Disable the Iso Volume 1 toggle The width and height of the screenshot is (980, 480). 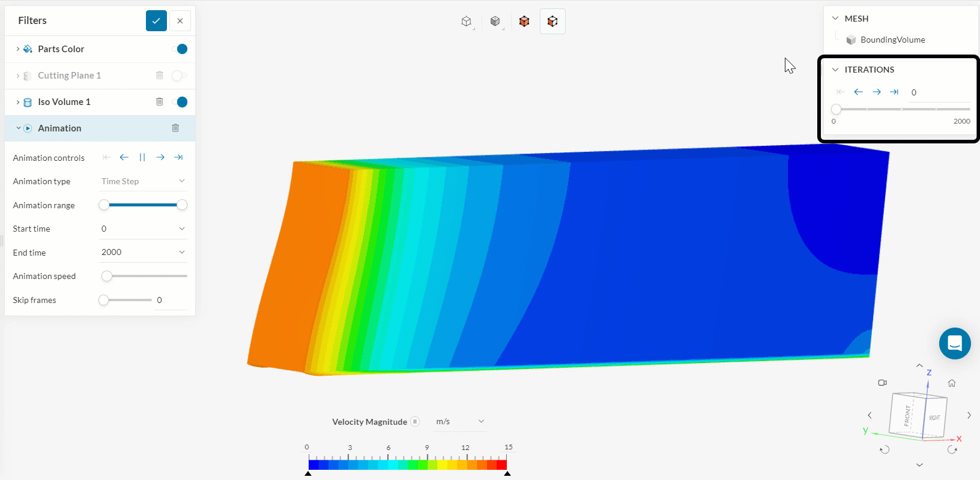coord(180,102)
